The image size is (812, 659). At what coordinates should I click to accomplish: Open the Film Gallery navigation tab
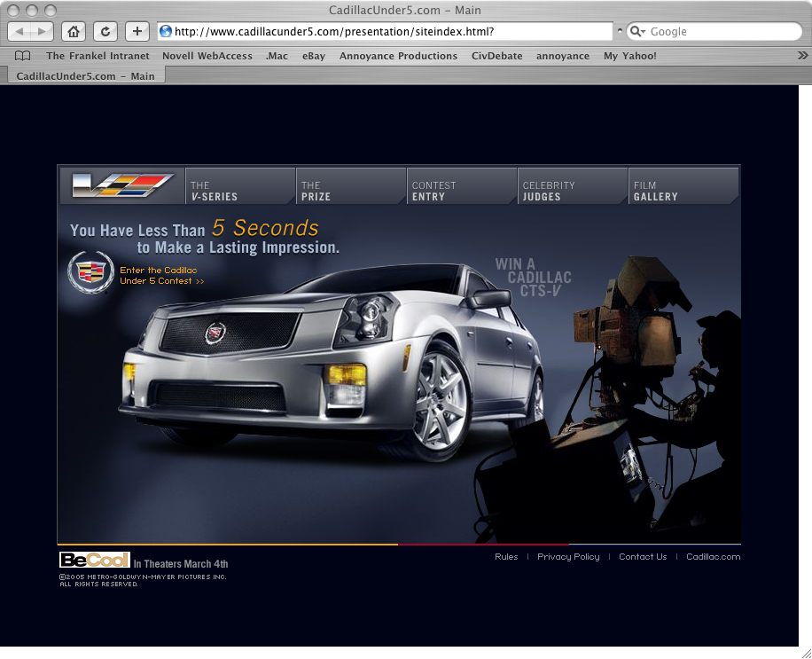(683, 186)
